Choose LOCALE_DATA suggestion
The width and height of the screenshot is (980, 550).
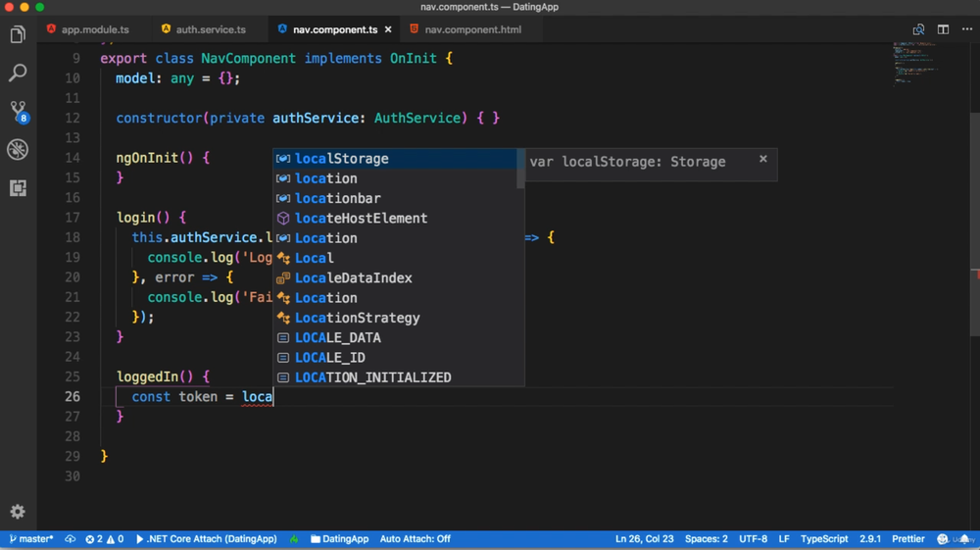[395, 337]
